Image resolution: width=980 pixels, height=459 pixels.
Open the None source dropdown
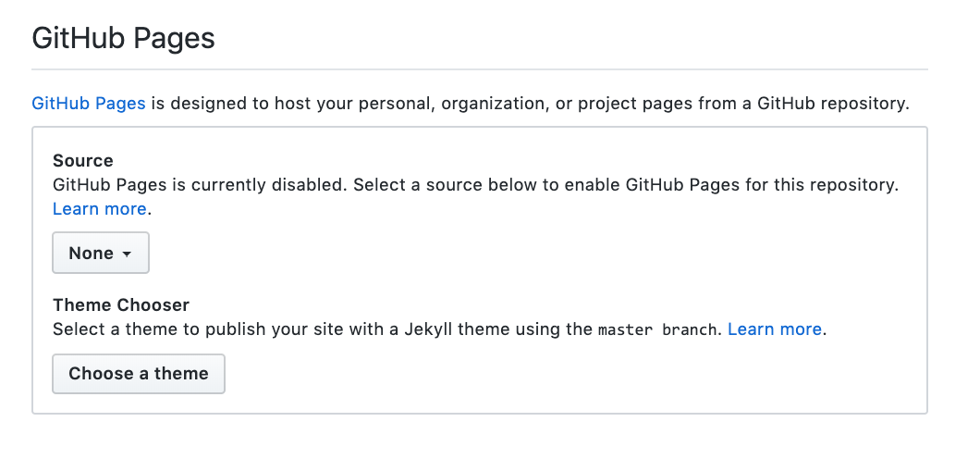coord(101,253)
